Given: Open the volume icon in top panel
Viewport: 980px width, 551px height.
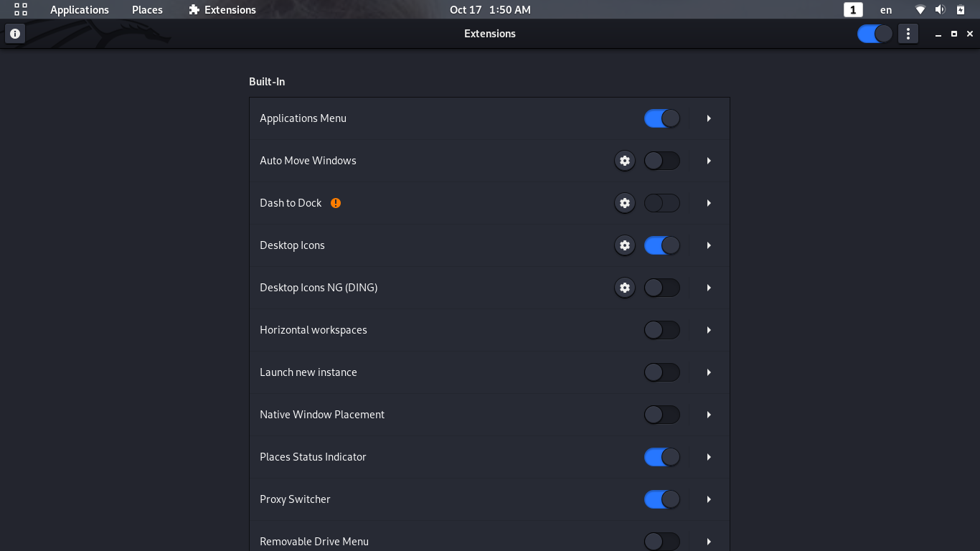Looking at the screenshot, I should point(941,10).
